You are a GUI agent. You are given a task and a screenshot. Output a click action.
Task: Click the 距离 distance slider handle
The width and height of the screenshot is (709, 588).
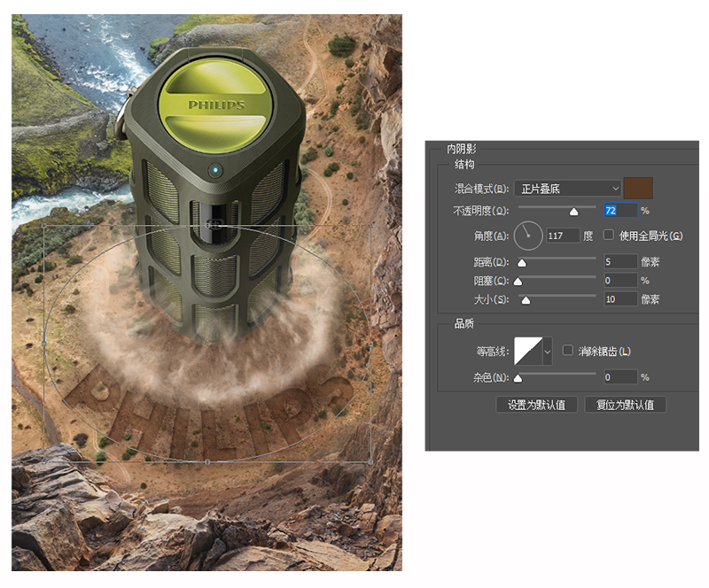point(522,263)
